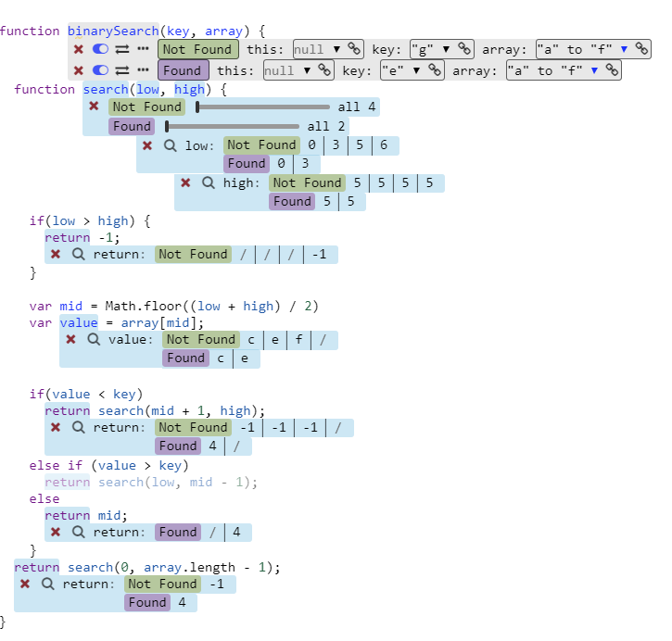
Task: Open the this null dropdown for Not Found
Action: [x=336, y=49]
